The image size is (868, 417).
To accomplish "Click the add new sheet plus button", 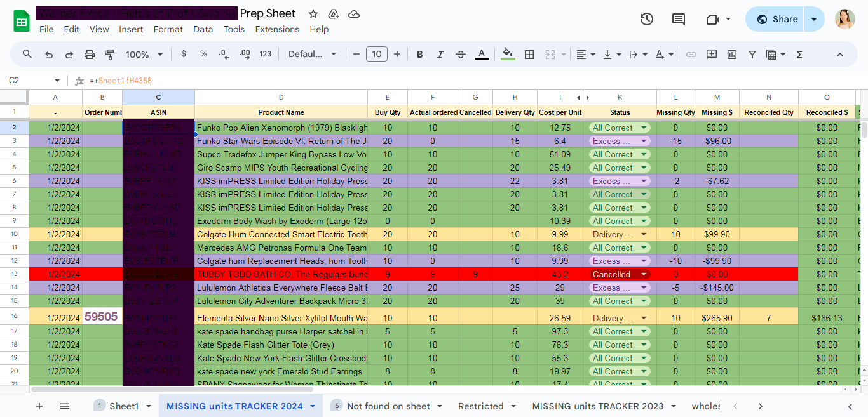I will click(x=39, y=406).
